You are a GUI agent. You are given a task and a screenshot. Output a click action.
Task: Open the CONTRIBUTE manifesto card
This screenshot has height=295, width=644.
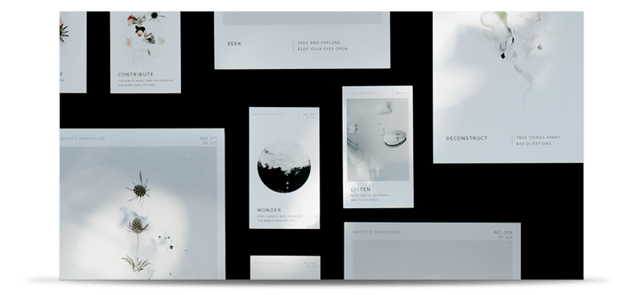point(146,52)
